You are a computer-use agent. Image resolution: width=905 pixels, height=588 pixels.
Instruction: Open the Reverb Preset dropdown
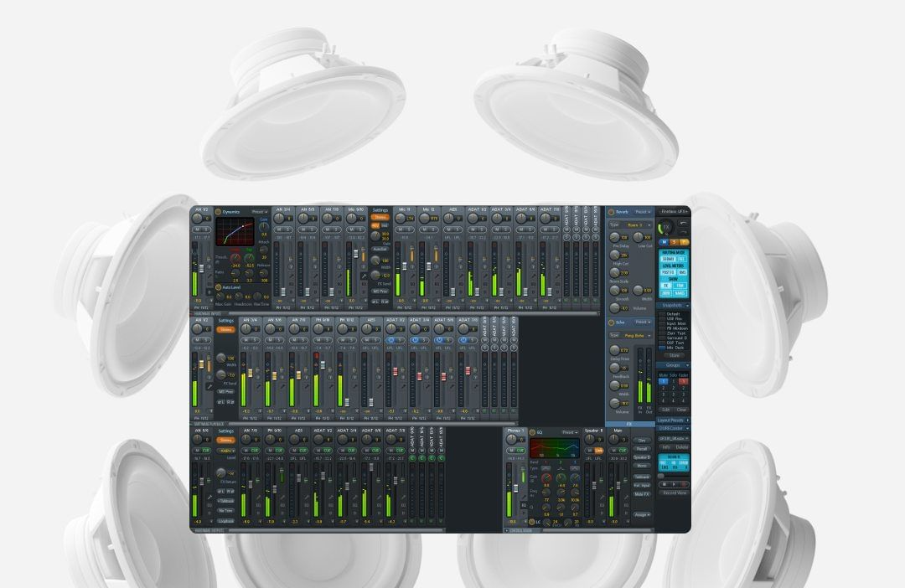click(643, 212)
